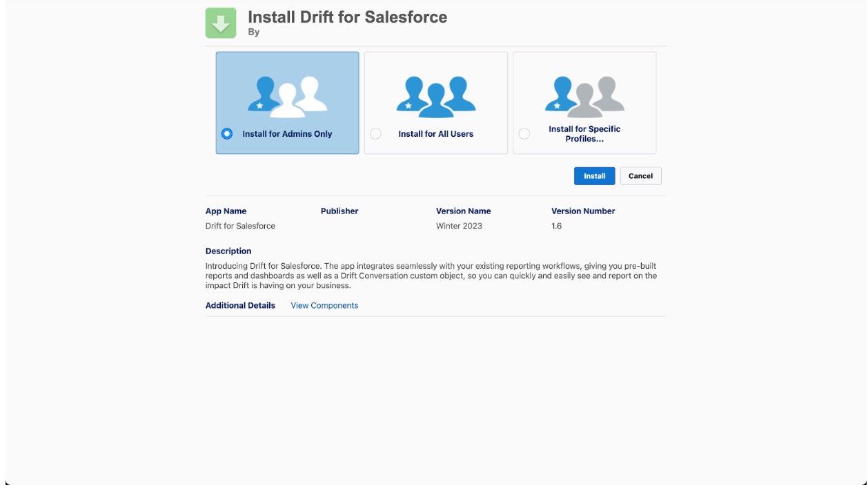Click the Version Number column heading
868x489 pixels.
coord(583,211)
